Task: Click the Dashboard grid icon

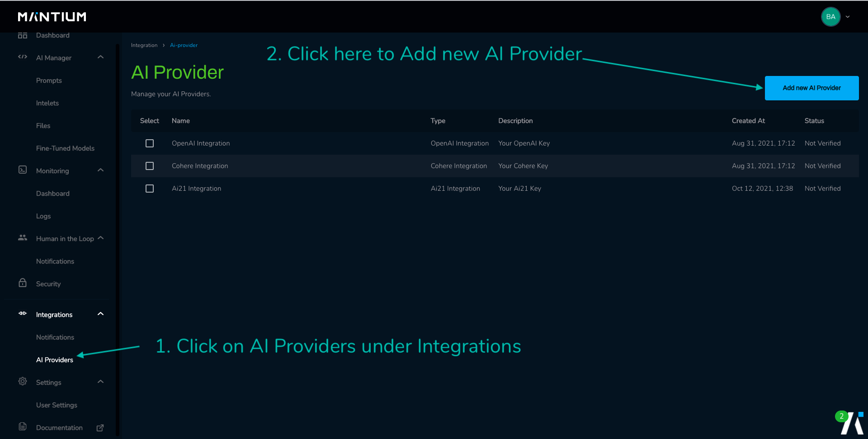Action: tap(23, 35)
